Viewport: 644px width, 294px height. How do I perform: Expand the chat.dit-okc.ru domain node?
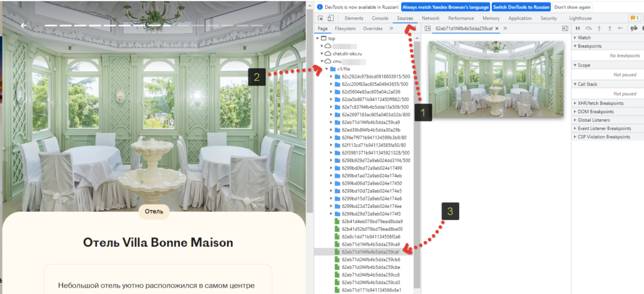pos(322,54)
